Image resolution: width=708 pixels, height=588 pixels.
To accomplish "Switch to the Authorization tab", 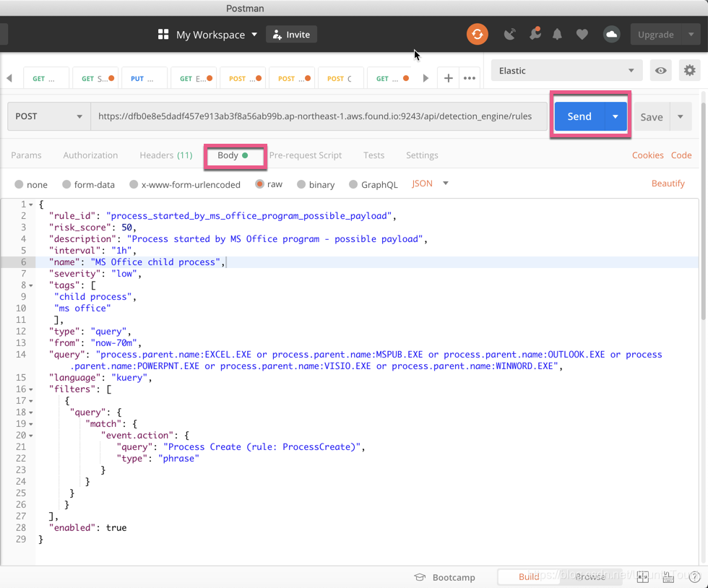I will click(90, 155).
